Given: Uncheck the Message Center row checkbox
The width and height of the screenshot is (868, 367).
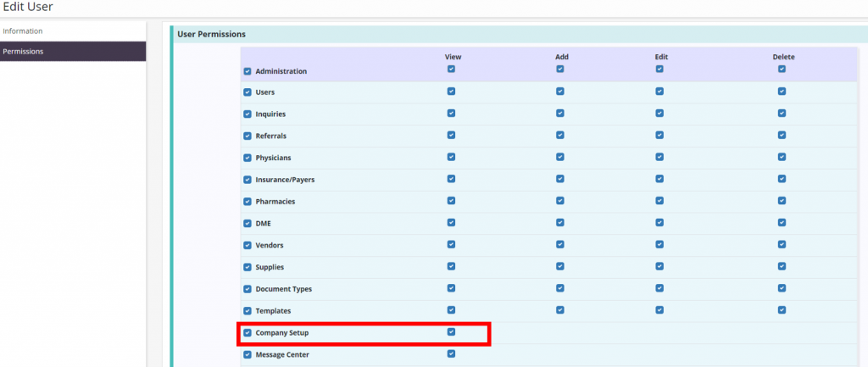Looking at the screenshot, I should click(248, 355).
